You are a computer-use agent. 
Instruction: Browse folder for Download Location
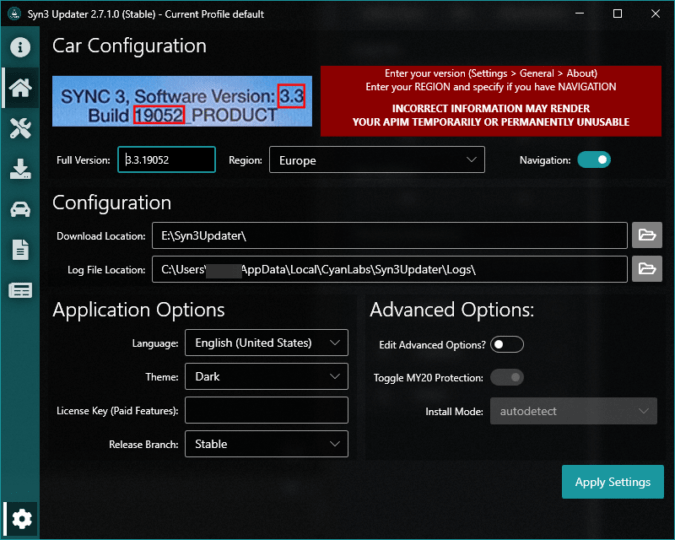(647, 235)
